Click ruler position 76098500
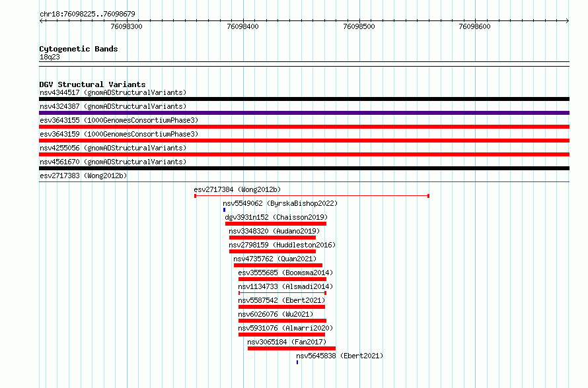Screen dimensions: 588x388 (359, 26)
